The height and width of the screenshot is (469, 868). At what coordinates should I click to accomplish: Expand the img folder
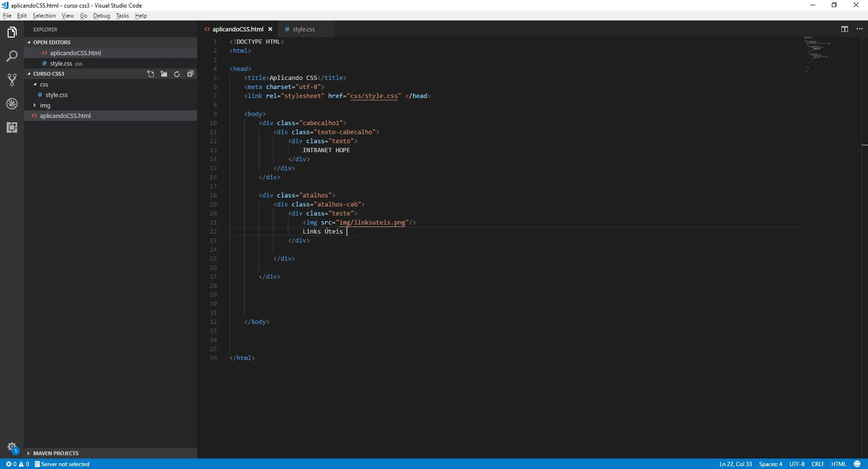point(45,105)
